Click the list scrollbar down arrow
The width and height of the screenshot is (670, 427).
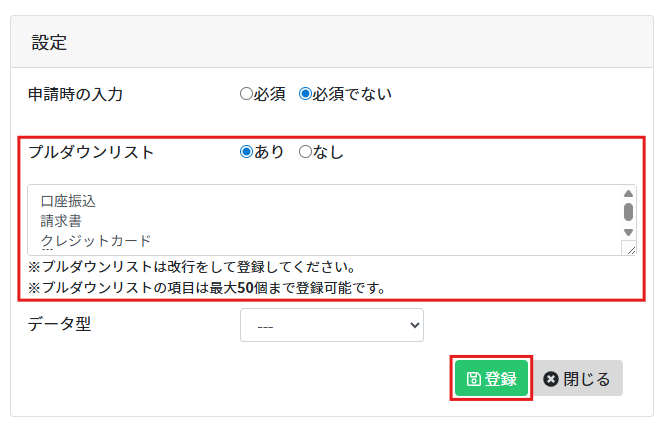pos(628,232)
